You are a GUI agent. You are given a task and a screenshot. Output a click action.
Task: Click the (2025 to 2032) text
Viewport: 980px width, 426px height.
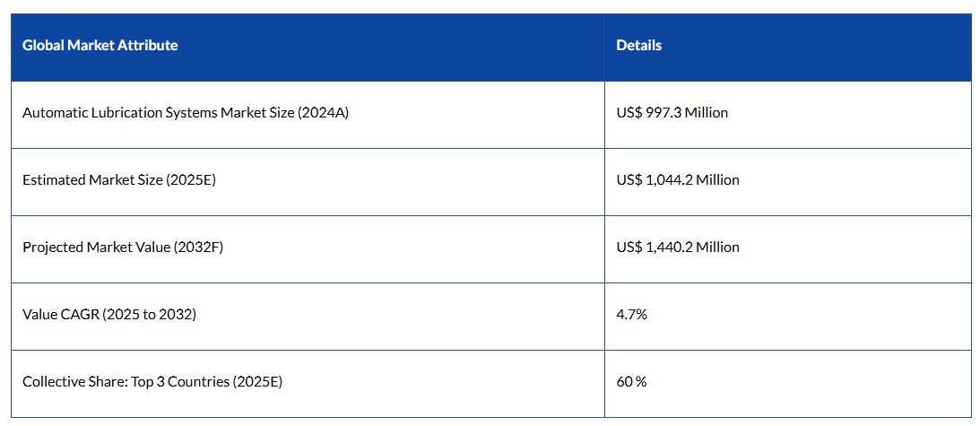(148, 315)
